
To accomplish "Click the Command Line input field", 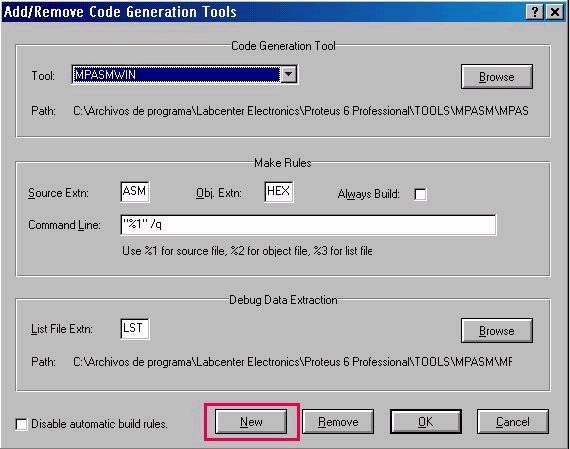I will 308,225.
